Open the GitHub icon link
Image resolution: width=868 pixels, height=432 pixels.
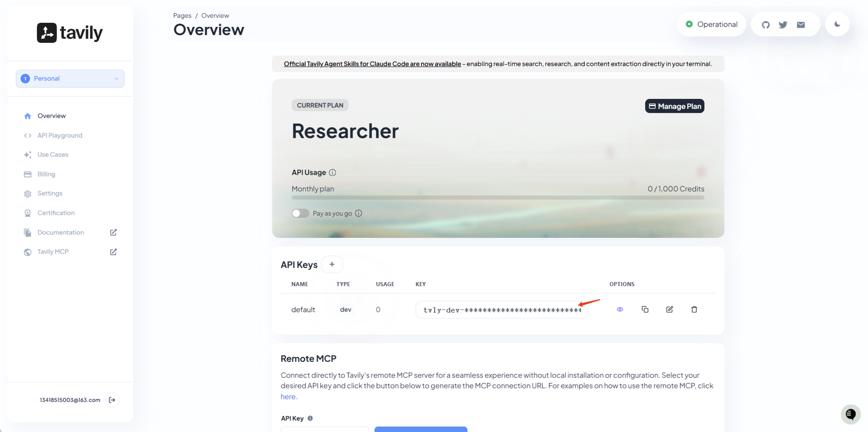(x=765, y=25)
